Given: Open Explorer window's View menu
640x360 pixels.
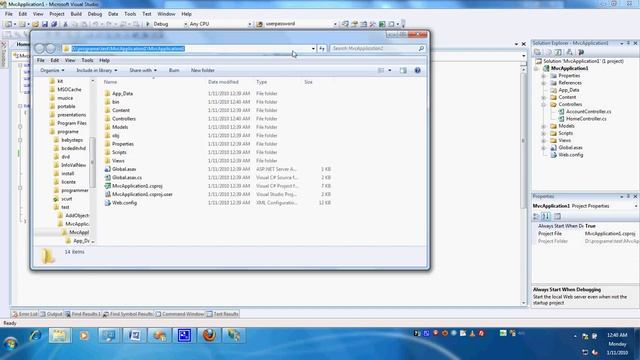Looking at the screenshot, I should click(70, 60).
